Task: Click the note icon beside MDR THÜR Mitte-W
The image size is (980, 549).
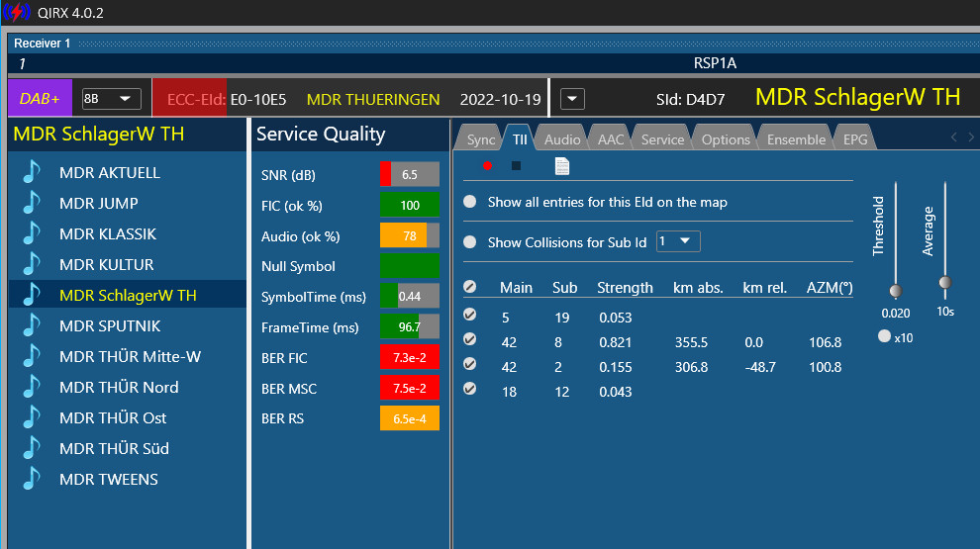Action: click(32, 355)
